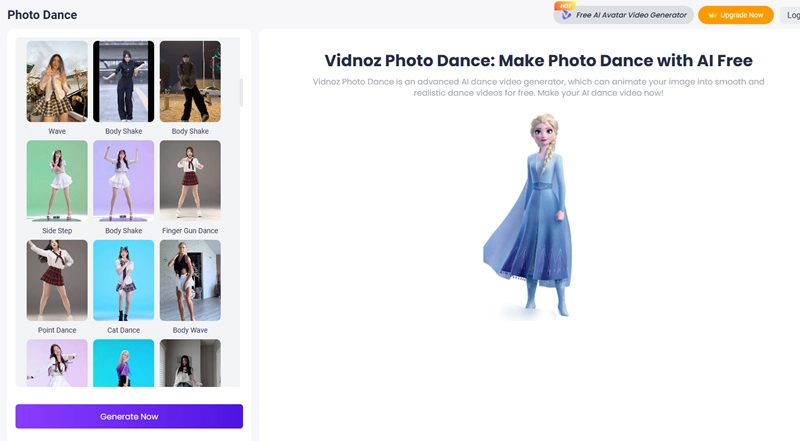Pick Body Shake thumbnail with purple background

[x=123, y=181]
